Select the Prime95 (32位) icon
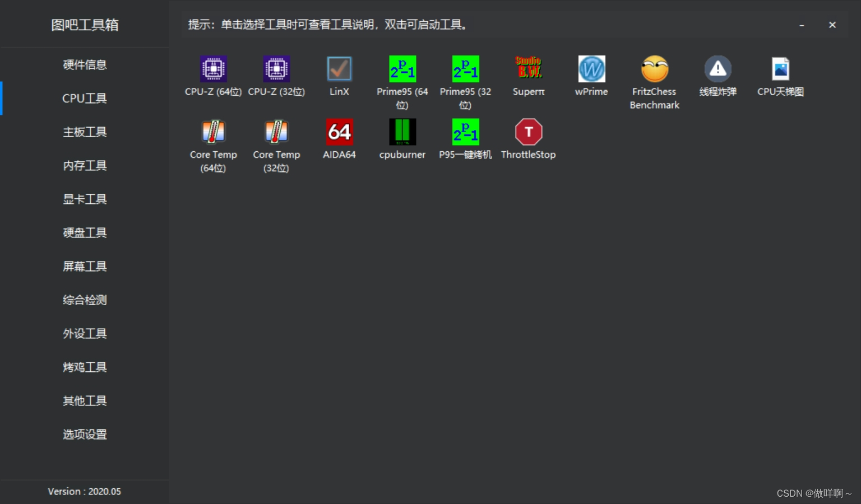Viewport: 861px width, 504px height. coord(465,69)
